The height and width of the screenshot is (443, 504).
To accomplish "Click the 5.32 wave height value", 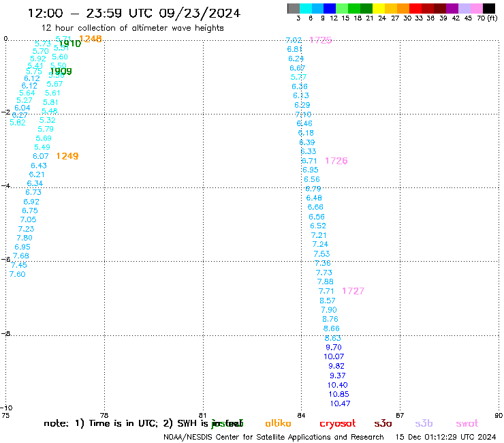I will click(x=47, y=121).
